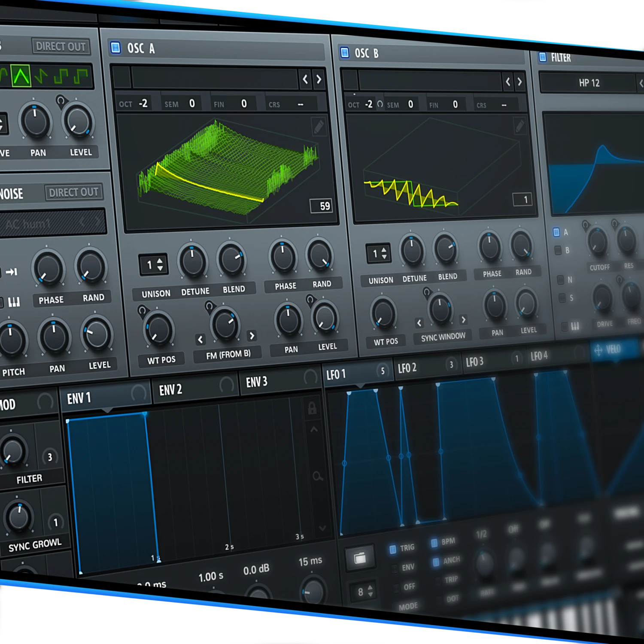Toggle the OSC A enable switch
Screen dimensions: 644x644
(x=115, y=47)
